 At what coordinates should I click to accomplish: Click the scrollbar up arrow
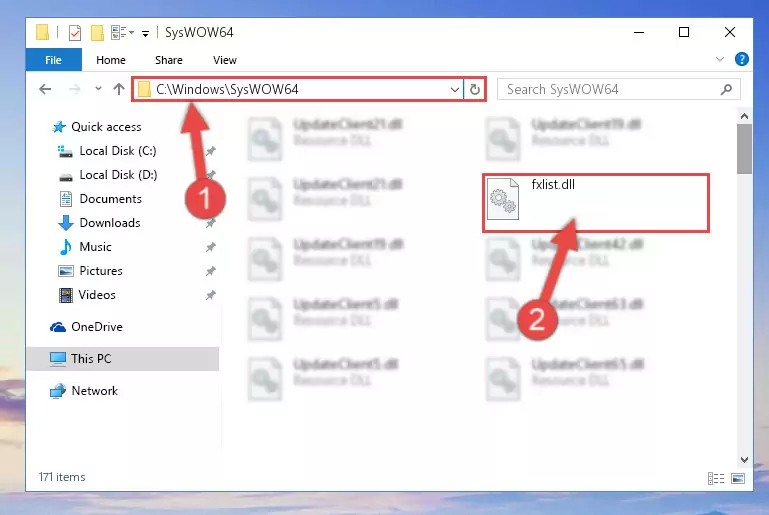pos(744,117)
